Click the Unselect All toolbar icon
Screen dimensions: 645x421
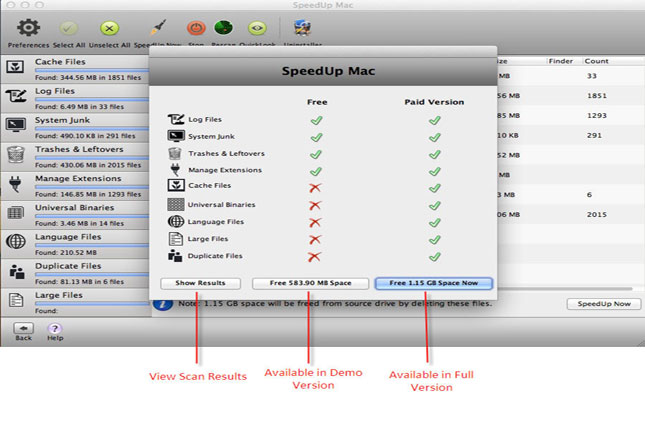pyautogui.click(x=109, y=28)
